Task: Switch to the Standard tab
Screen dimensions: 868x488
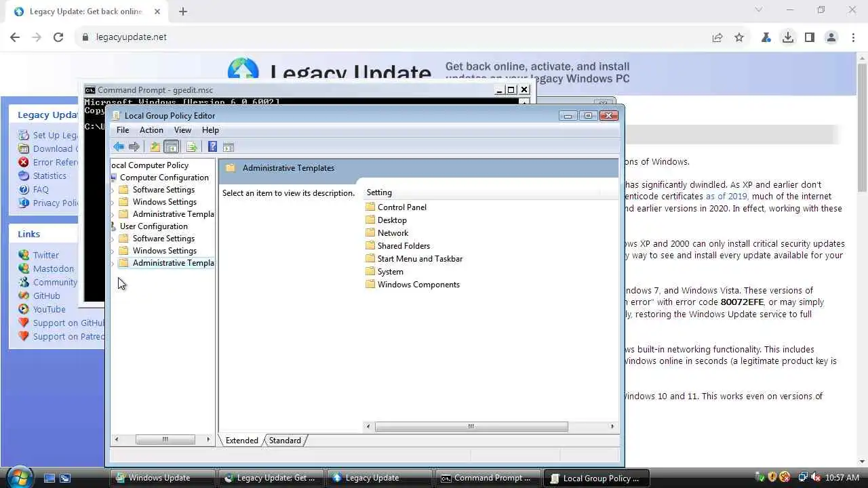Action: pyautogui.click(x=285, y=441)
